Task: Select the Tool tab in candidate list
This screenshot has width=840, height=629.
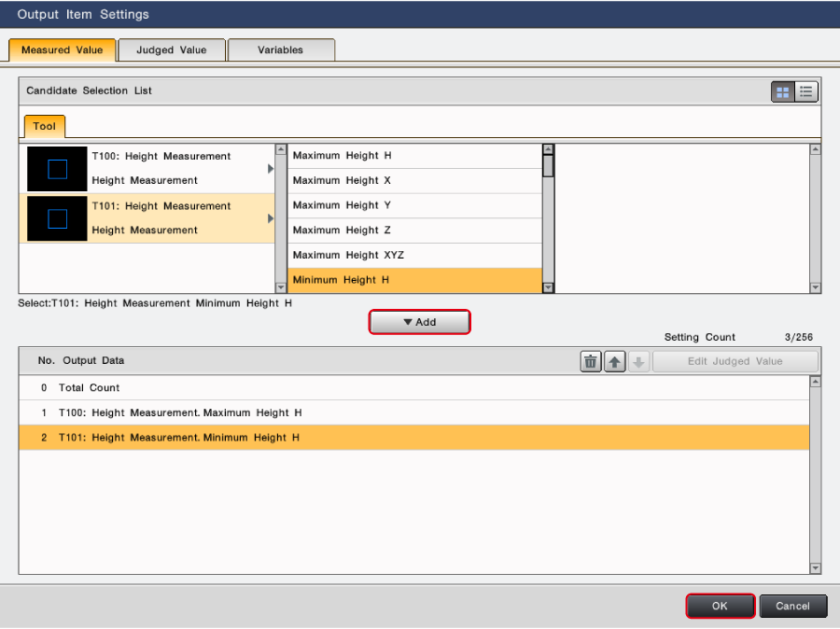Action: (x=45, y=126)
